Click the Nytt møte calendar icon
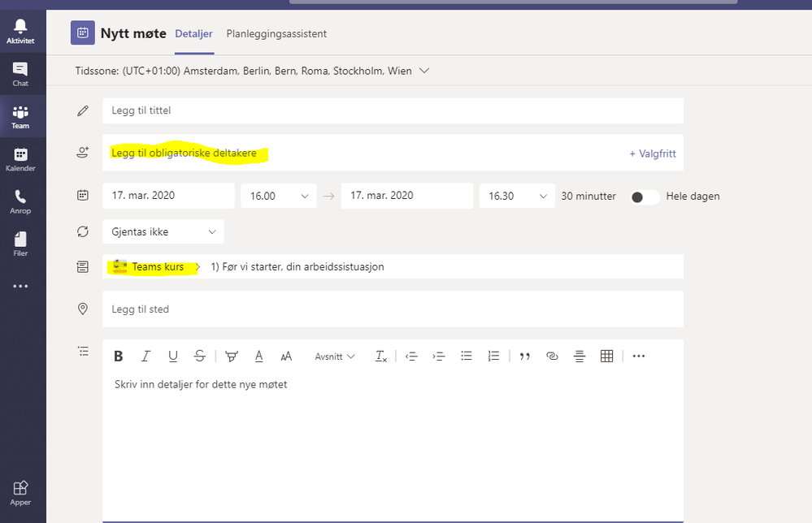This screenshot has height=523, width=812. (x=83, y=33)
